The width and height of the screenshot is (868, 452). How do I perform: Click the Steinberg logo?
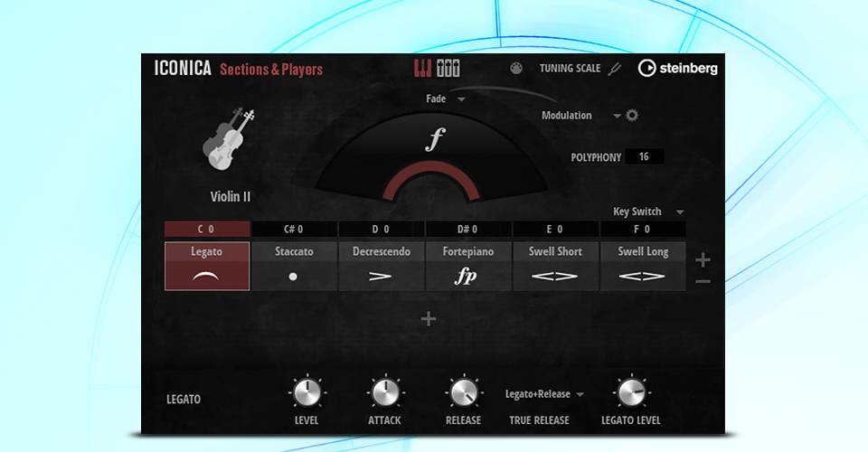pos(677,68)
